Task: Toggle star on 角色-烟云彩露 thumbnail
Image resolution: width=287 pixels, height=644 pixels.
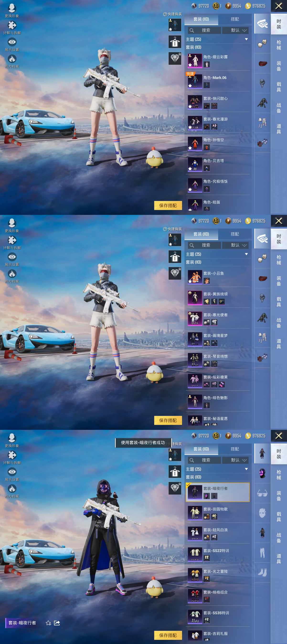Action: point(190,65)
